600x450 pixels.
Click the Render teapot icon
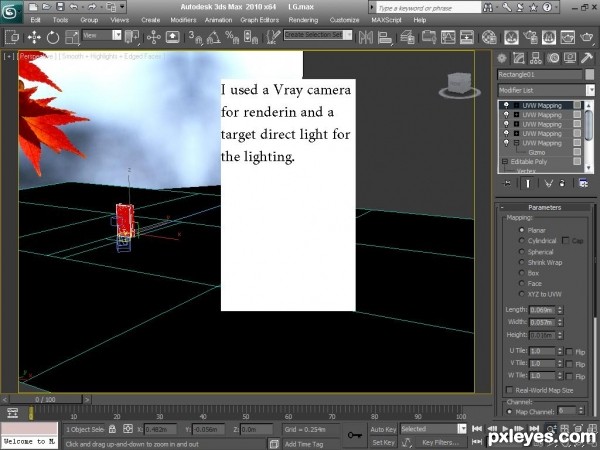click(587, 37)
